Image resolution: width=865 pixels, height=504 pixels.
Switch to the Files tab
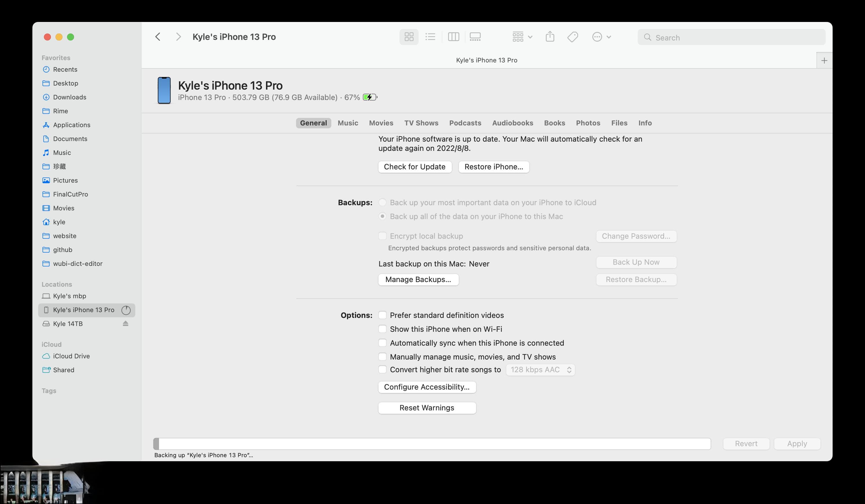pyautogui.click(x=619, y=123)
